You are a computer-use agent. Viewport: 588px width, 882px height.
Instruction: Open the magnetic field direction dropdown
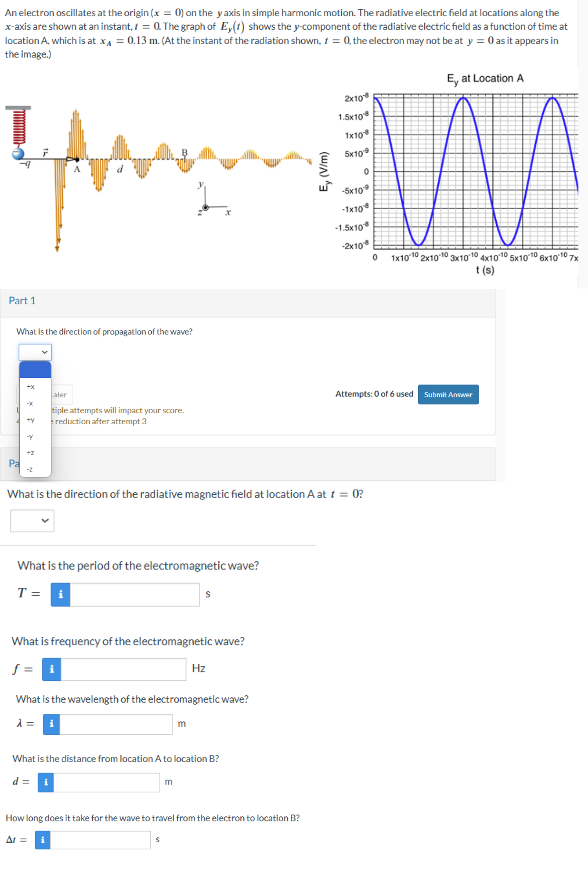(x=32, y=521)
